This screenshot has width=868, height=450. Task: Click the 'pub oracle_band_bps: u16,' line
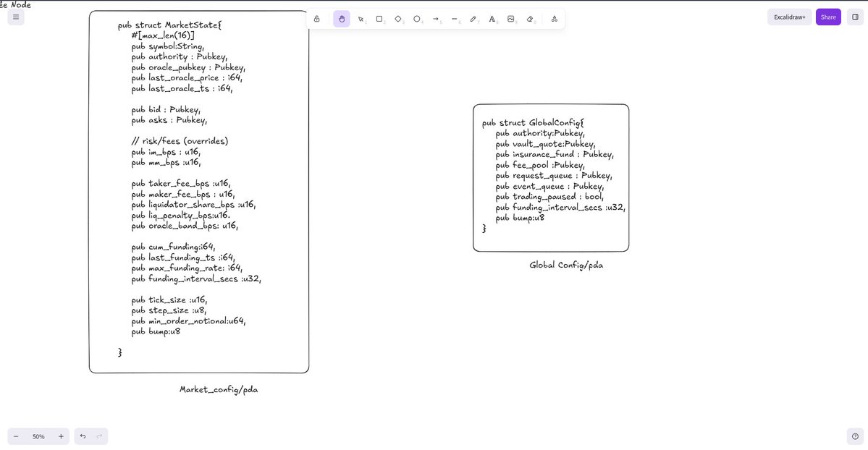[x=185, y=226]
